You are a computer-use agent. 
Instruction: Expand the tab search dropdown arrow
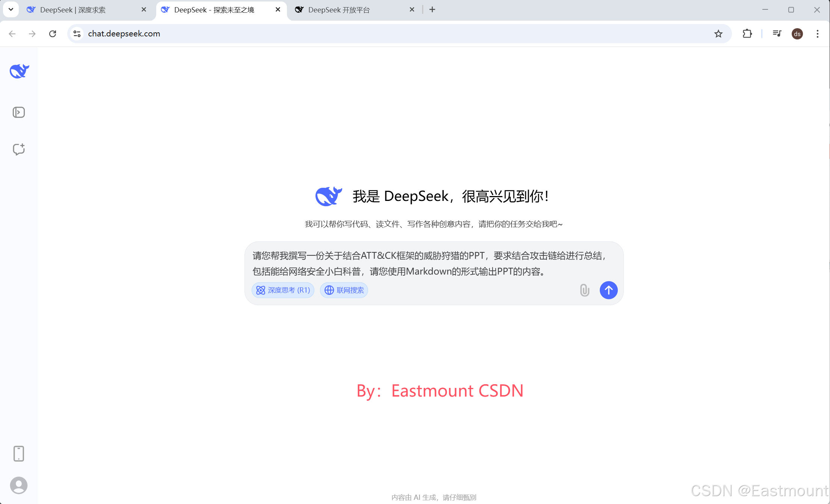[11, 10]
